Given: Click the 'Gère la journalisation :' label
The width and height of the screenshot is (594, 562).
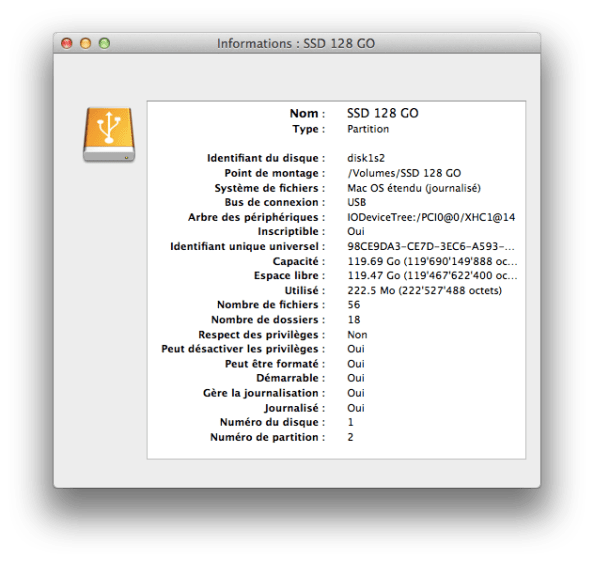Looking at the screenshot, I should click(x=264, y=393).
